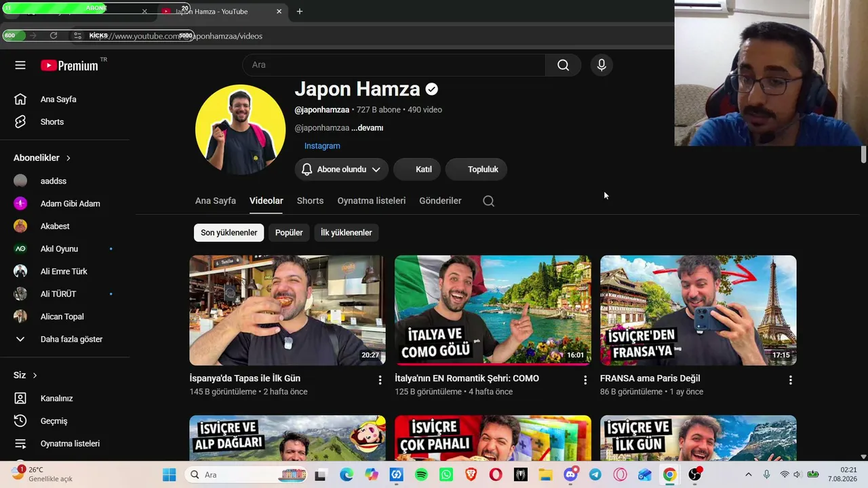868x488 pixels.
Task: Open Japon Hamza channel profile picture
Action: pos(240,129)
